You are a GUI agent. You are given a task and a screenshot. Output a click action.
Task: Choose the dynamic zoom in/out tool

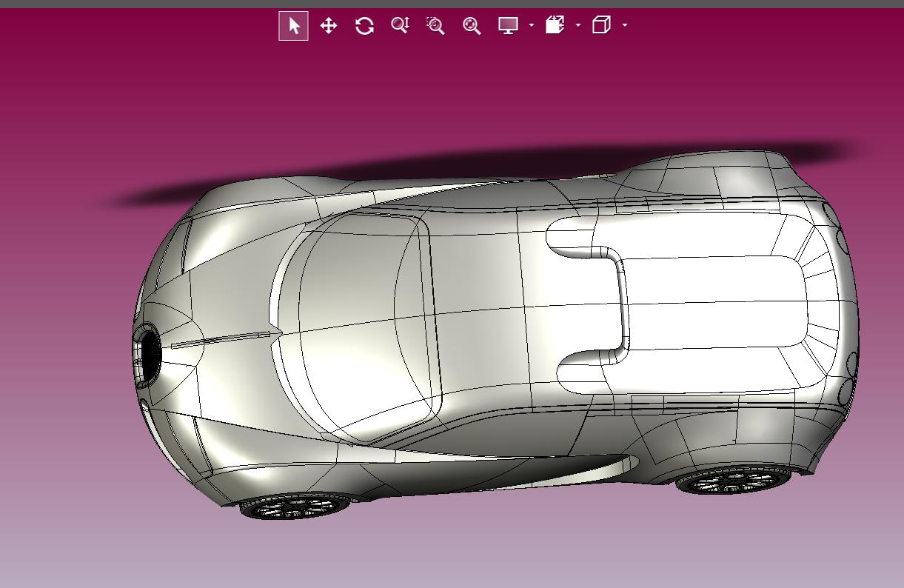(x=400, y=26)
